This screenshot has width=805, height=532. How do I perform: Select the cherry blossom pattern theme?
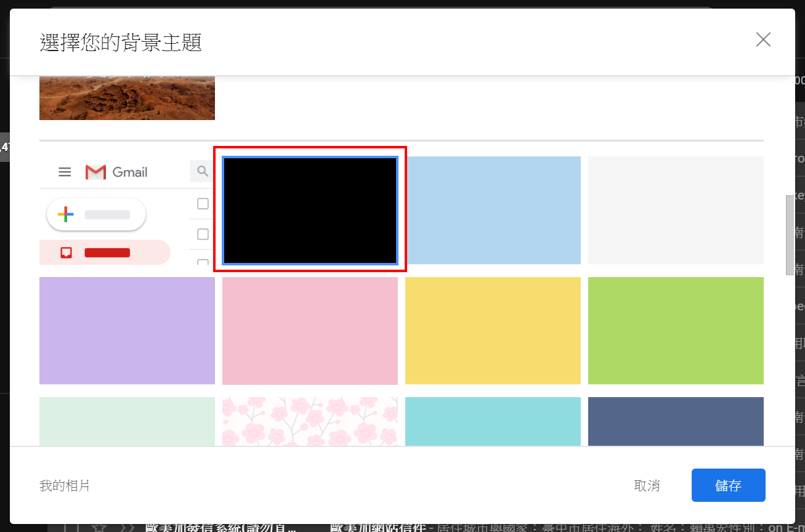click(x=310, y=421)
